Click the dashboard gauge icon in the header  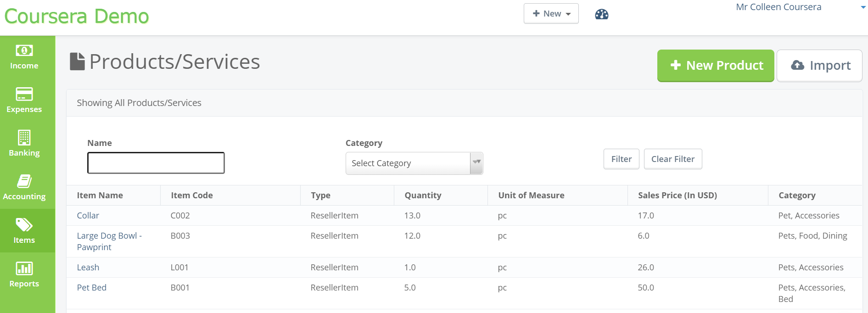pos(601,14)
